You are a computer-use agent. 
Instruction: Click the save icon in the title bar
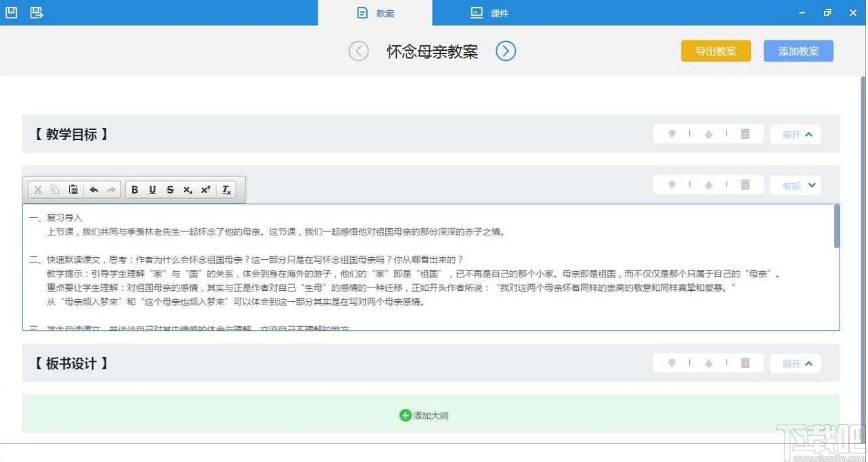11,13
